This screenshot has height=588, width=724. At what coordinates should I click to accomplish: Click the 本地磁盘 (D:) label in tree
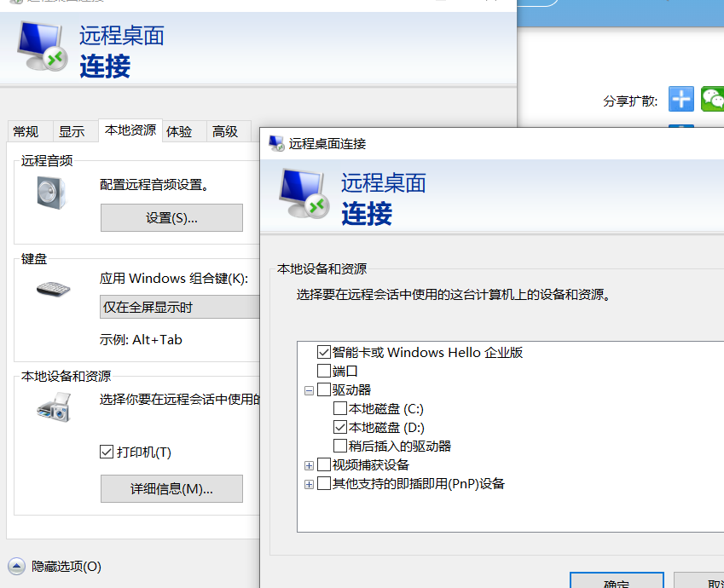point(386,428)
